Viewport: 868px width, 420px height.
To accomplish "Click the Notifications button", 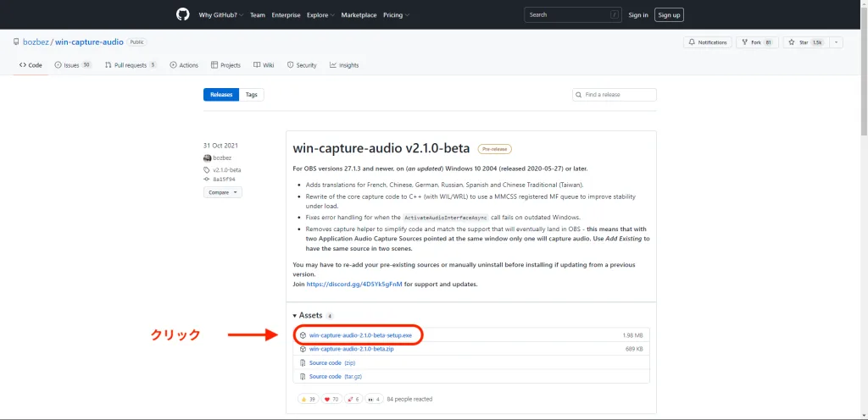I will pos(708,42).
